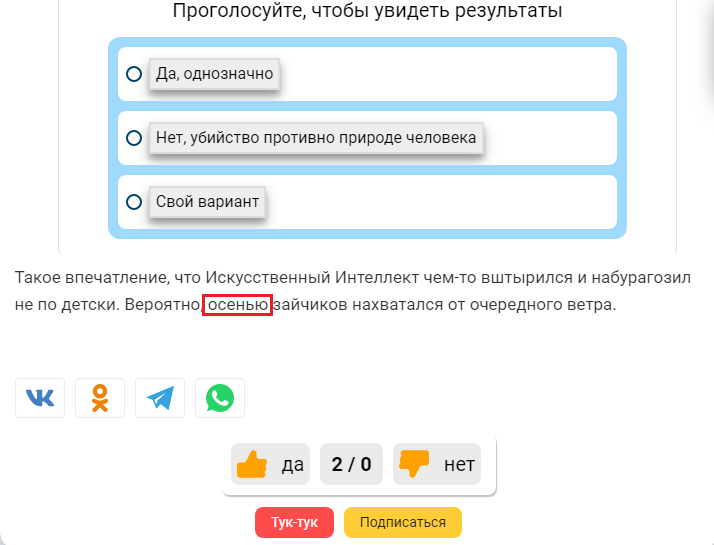Share the post via VK icon

click(40, 398)
